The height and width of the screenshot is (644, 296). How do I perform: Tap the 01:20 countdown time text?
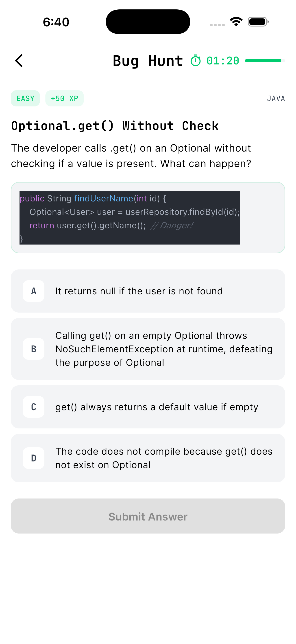click(223, 61)
